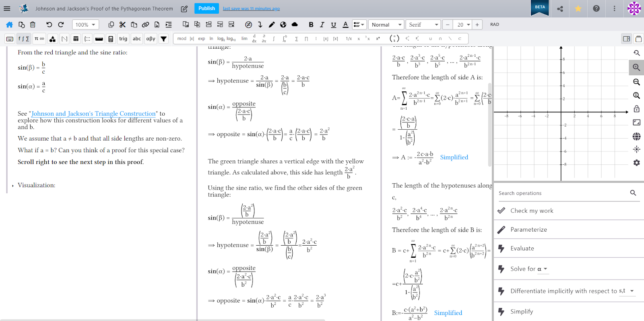This screenshot has width=644, height=321.
Task: Open the 100% zoom dropdown
Action: click(86, 25)
